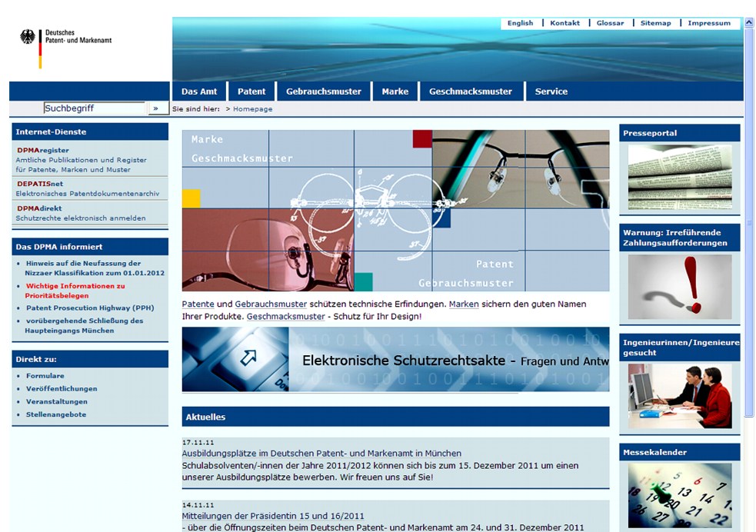
Task: Go to Veranstaltungen
Action: coord(57,402)
